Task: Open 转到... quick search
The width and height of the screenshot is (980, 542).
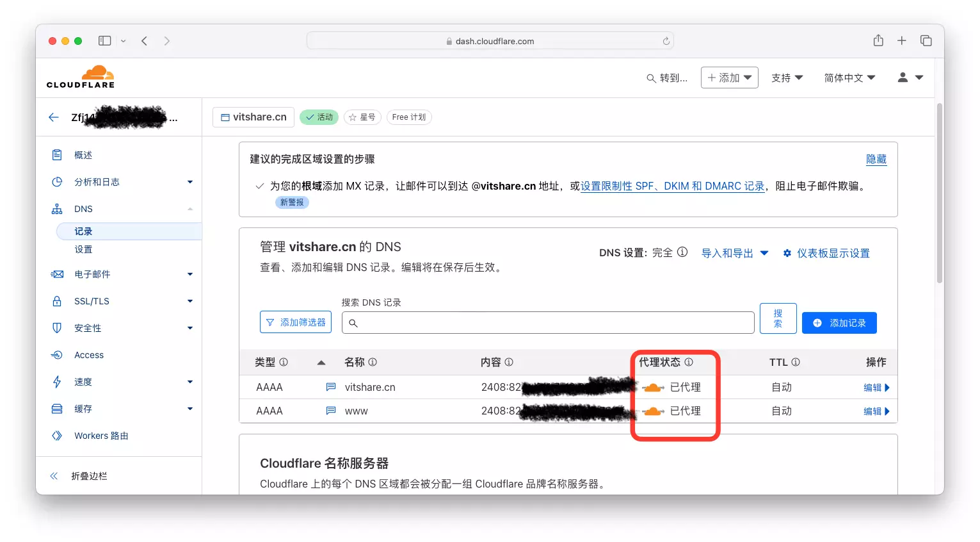Action: [667, 78]
